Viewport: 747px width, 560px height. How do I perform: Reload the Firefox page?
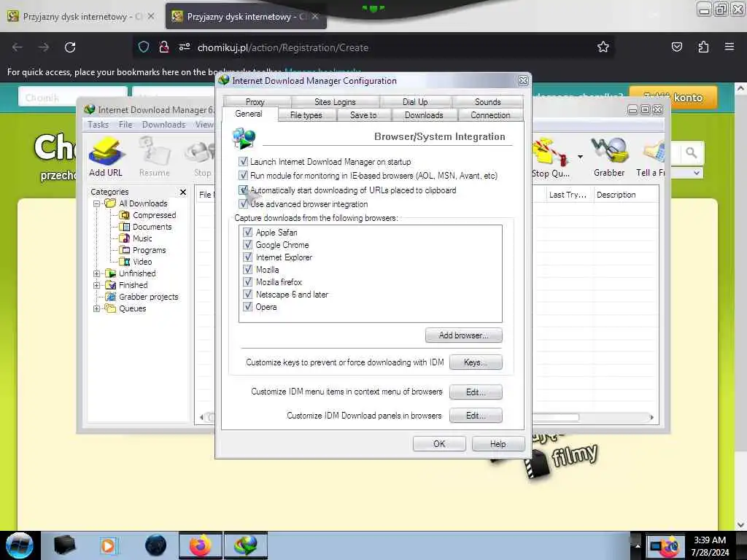click(70, 47)
